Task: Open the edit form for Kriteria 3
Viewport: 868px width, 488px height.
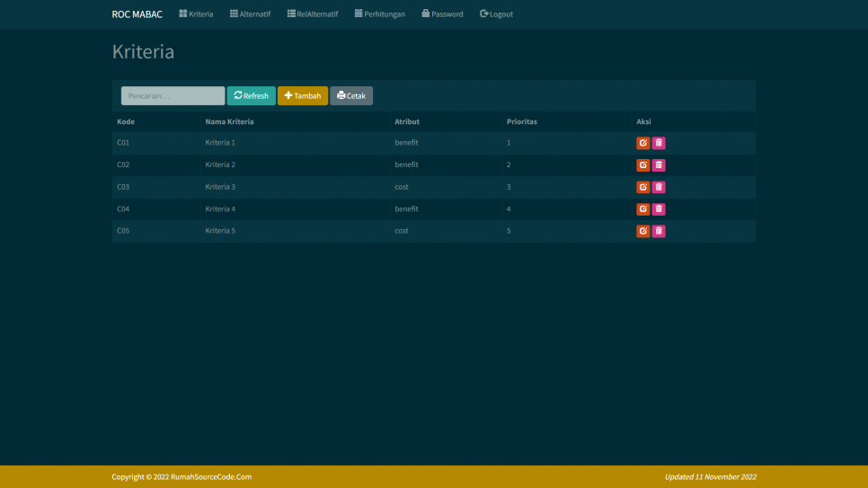Action: (642, 187)
